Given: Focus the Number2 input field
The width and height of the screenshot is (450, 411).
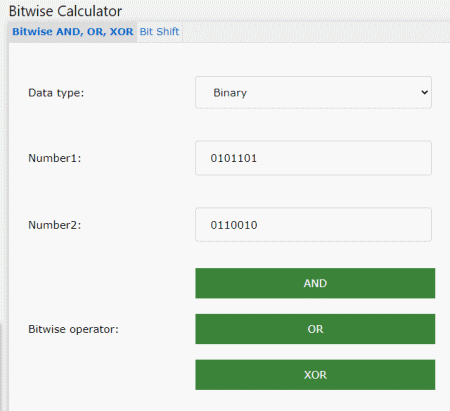Looking at the screenshot, I should (x=313, y=225).
